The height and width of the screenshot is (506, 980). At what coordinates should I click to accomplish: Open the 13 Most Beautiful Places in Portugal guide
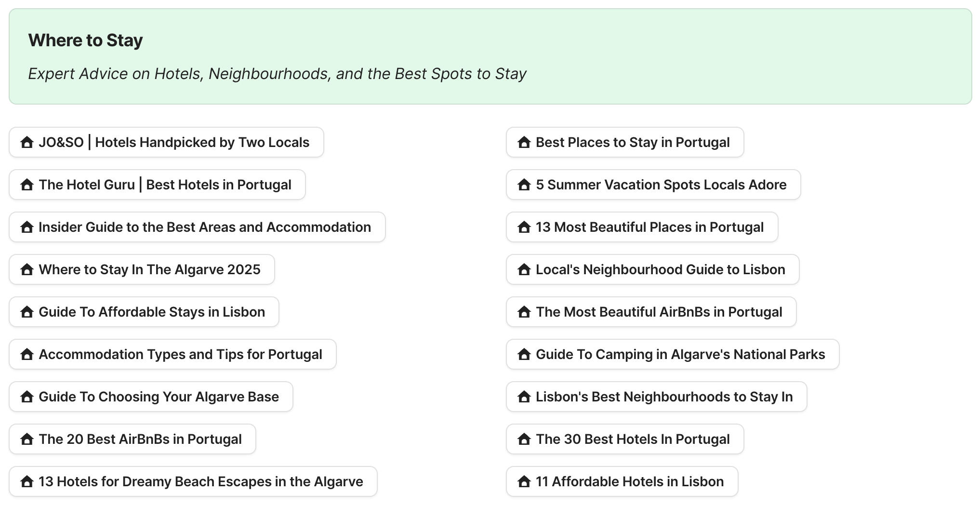point(642,227)
